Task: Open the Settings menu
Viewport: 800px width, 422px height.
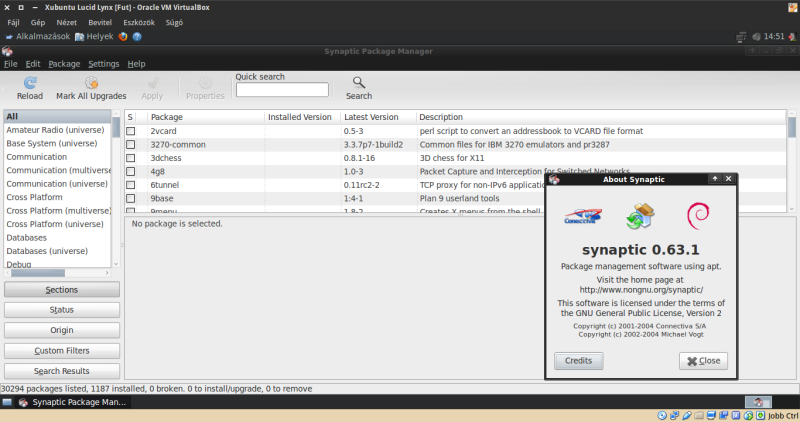Action: coord(104,64)
